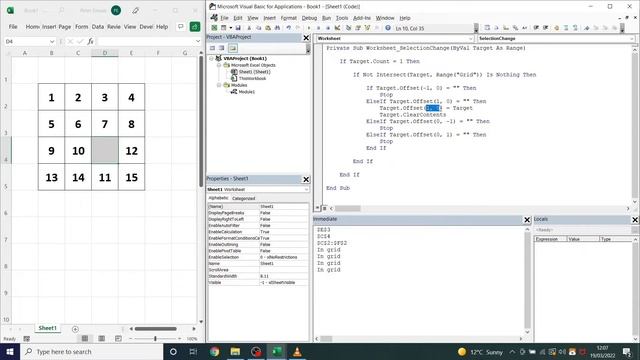The height and width of the screenshot is (360, 640).
Task: Switch to Page Layout view in status bar
Action: 102,338
